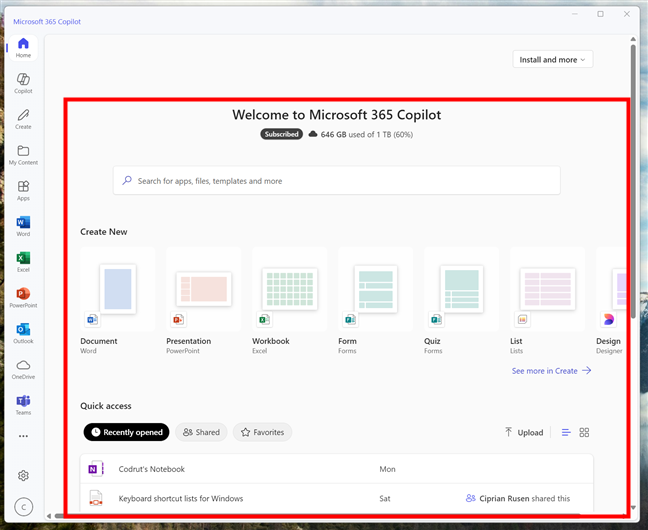Open Codrut's Notebook file
648x530 pixels.
coord(337,469)
